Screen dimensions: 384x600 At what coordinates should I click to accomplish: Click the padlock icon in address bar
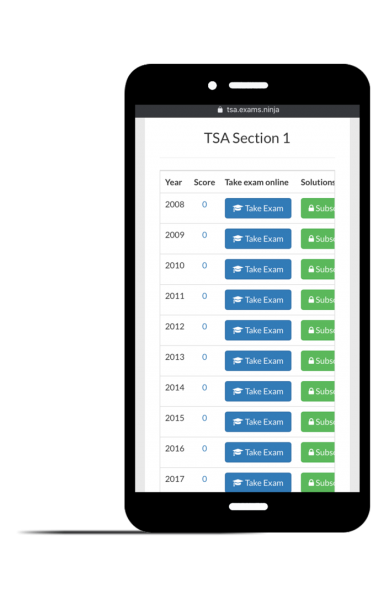tap(220, 109)
